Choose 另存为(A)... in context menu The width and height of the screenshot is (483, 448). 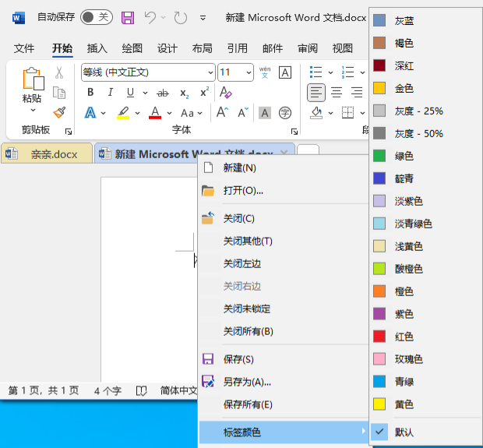tap(284, 382)
